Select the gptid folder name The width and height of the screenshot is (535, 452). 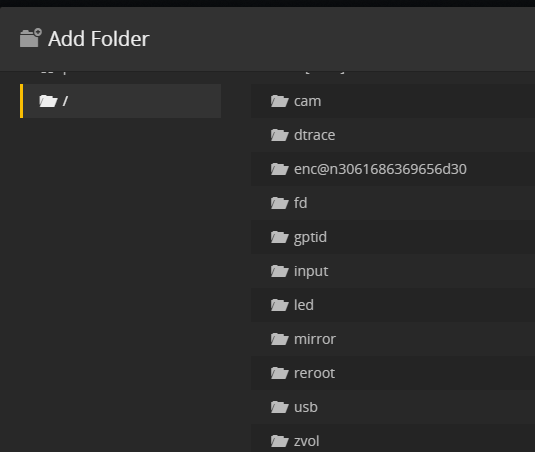pos(310,237)
